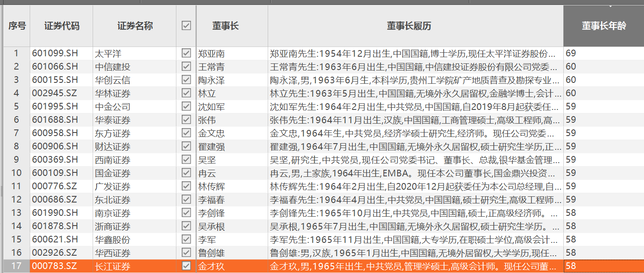
Task: Toggle checkbox in the 南京证券 row
Action: pyautogui.click(x=186, y=213)
